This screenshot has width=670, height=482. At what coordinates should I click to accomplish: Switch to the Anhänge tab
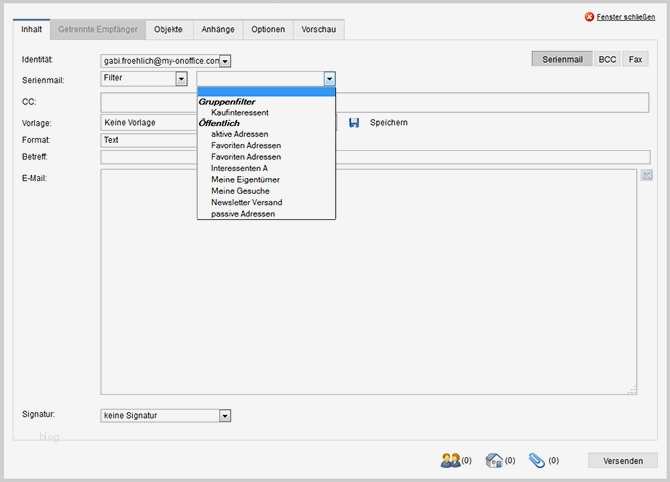(218, 29)
